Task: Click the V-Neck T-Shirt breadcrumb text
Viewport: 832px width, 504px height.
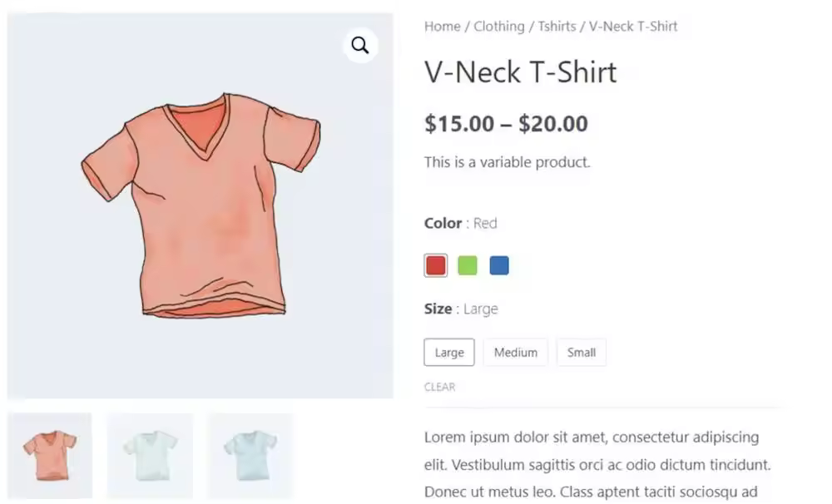Action: pyautogui.click(x=633, y=27)
